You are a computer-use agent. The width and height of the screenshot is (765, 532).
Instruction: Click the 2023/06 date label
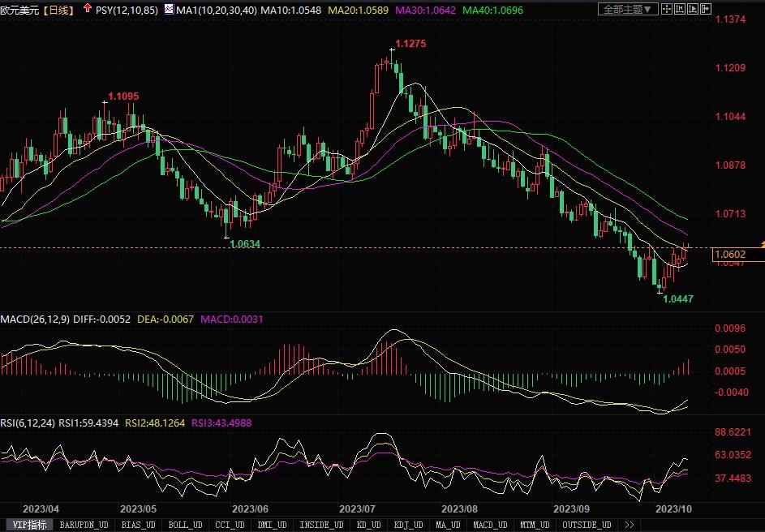[250, 509]
